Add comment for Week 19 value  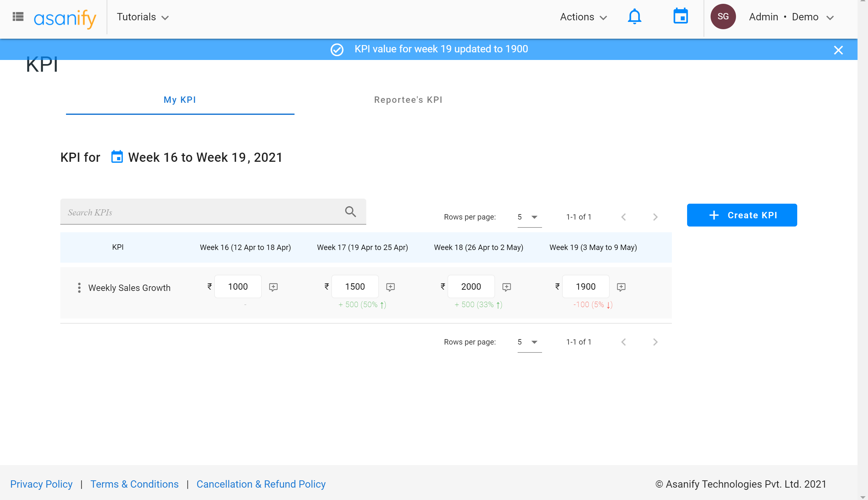click(x=621, y=287)
